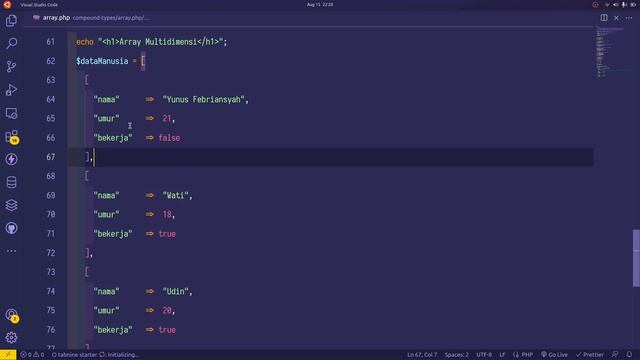640x360 pixels.
Task: Open the Extensions view with update badge
Action: click(11, 136)
